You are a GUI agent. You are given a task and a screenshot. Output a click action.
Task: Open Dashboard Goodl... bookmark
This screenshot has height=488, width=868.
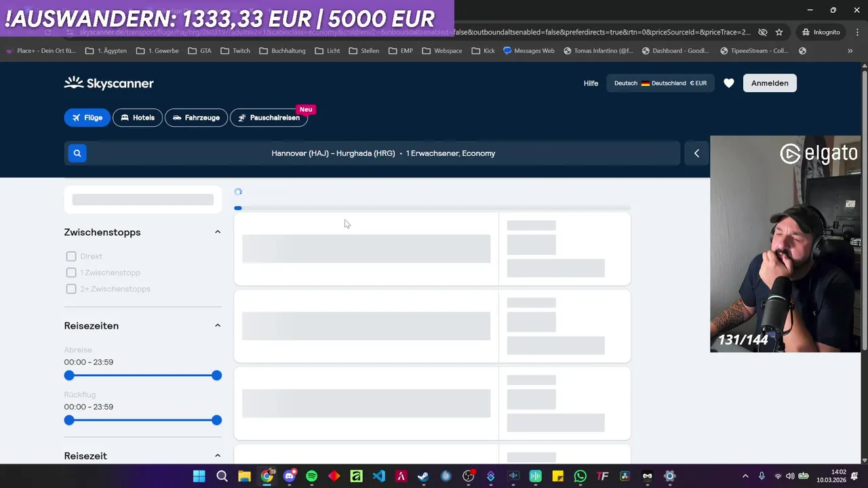[675, 51]
